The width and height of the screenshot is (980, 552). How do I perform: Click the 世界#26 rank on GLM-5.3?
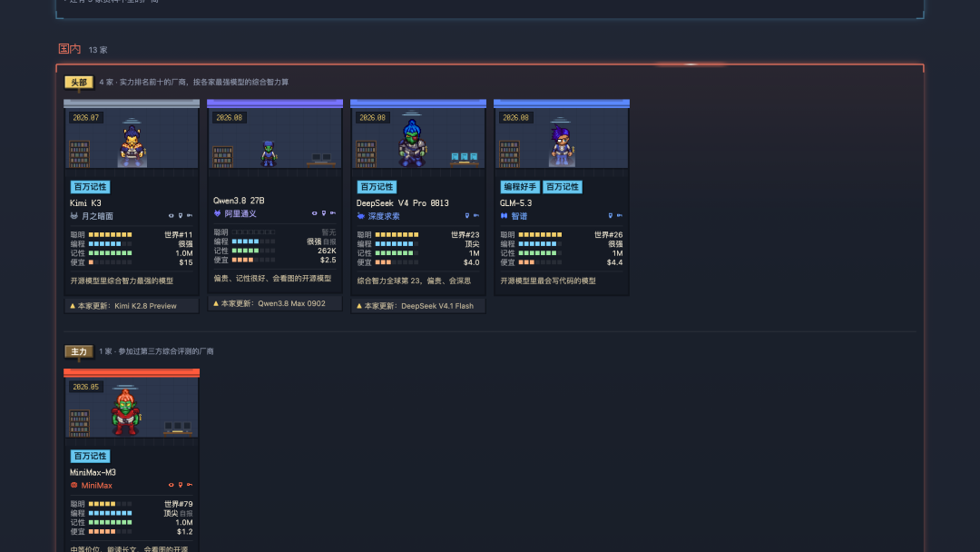(x=608, y=235)
